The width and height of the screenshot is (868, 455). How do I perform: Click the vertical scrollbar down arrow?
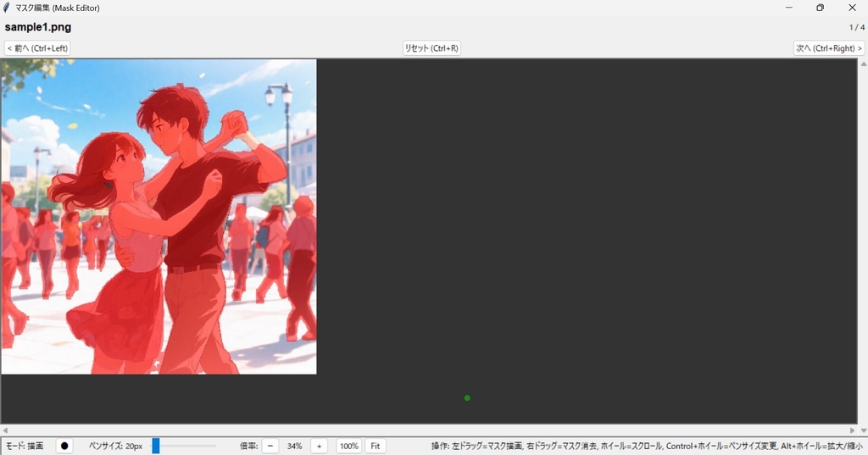tap(863, 430)
